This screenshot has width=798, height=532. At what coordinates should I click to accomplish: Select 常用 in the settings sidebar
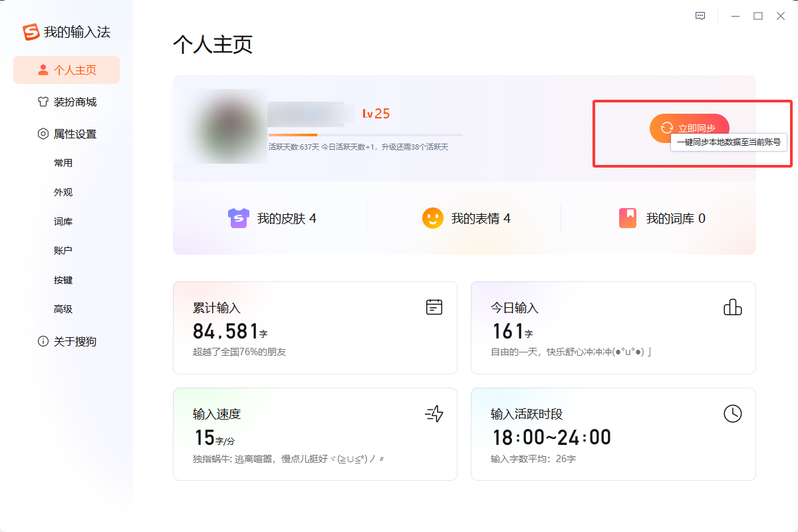tap(63, 162)
